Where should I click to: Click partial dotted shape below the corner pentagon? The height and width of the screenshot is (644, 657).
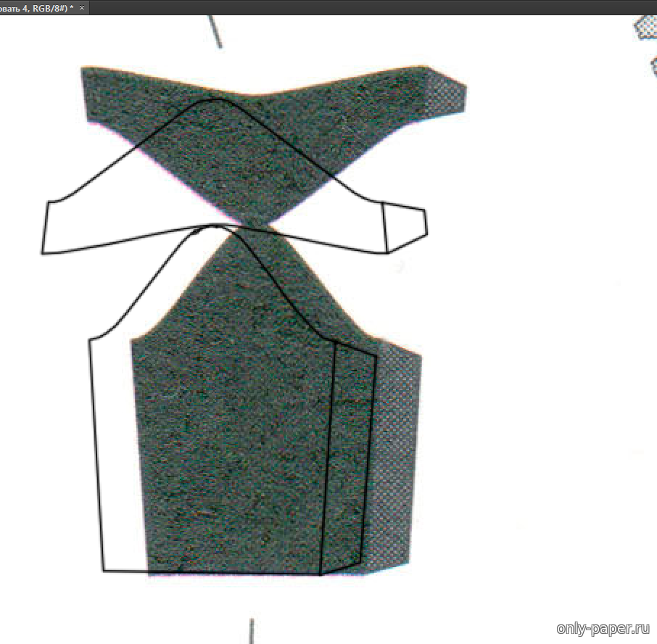tap(653, 65)
